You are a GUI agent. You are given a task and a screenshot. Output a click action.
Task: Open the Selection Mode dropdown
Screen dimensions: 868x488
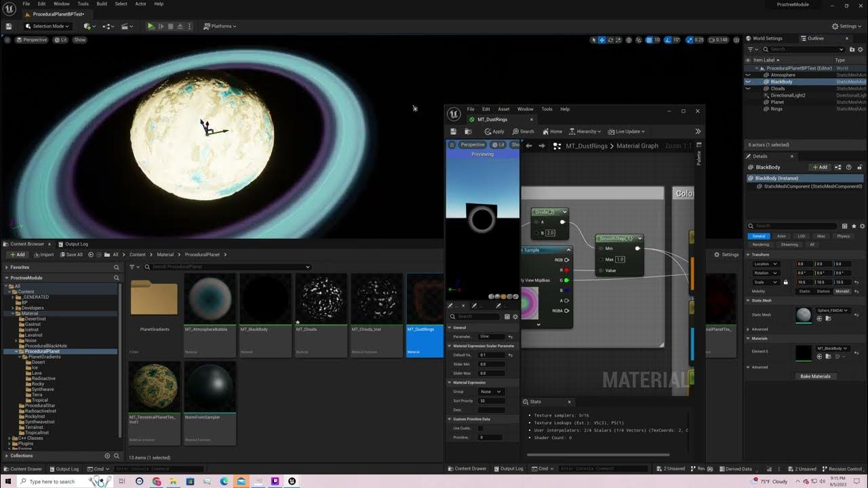47,26
